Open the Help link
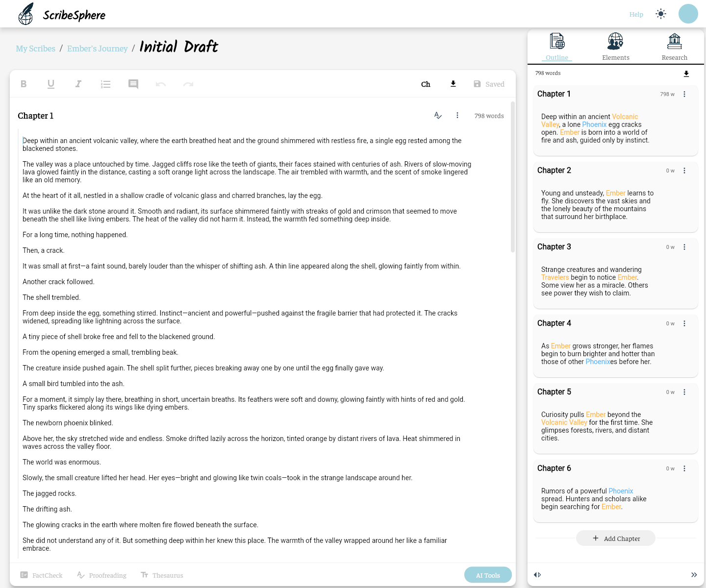706x588 pixels. (x=636, y=14)
